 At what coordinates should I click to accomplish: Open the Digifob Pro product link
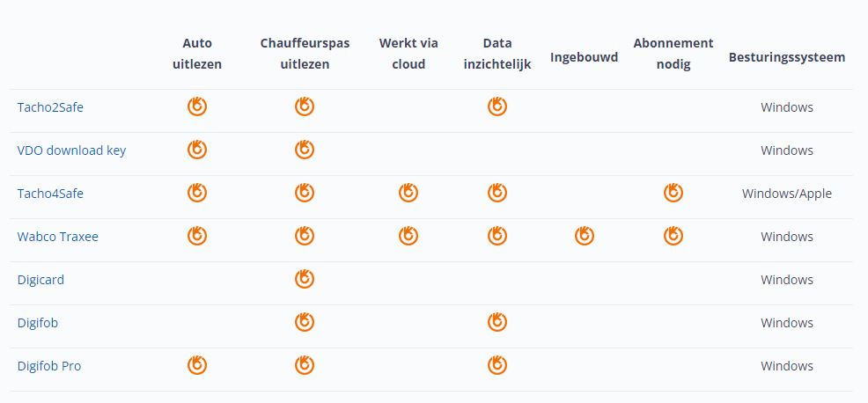49,366
